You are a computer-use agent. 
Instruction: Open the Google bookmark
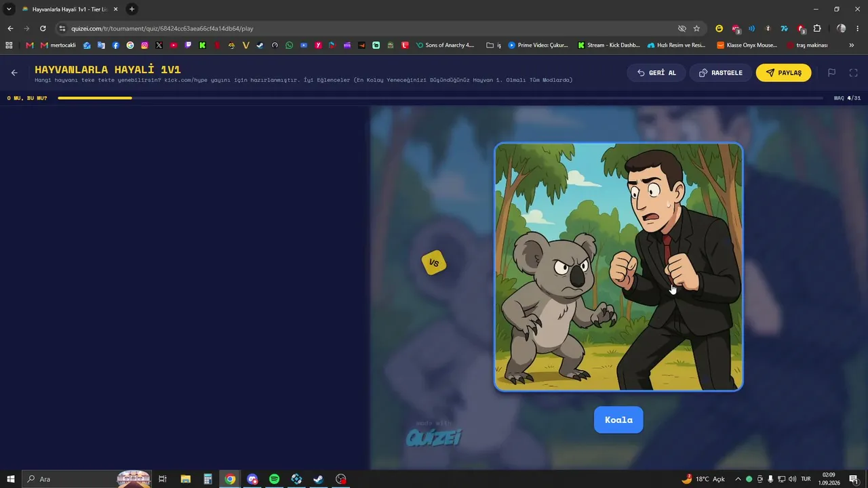pos(130,45)
